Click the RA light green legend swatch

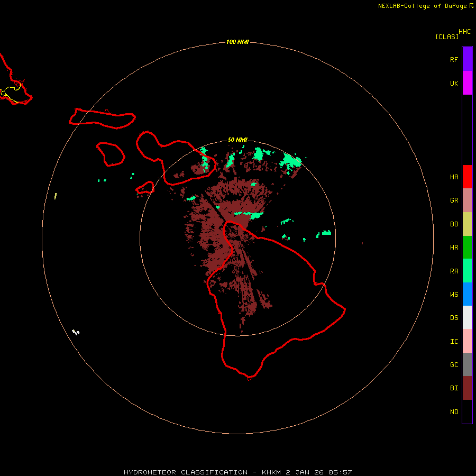[x=467, y=271]
